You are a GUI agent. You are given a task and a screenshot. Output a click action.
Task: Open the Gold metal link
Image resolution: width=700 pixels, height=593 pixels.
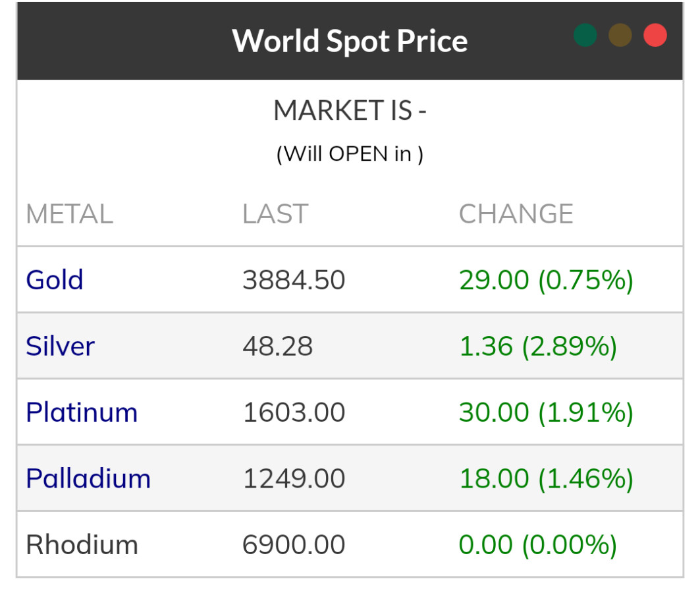[55, 280]
